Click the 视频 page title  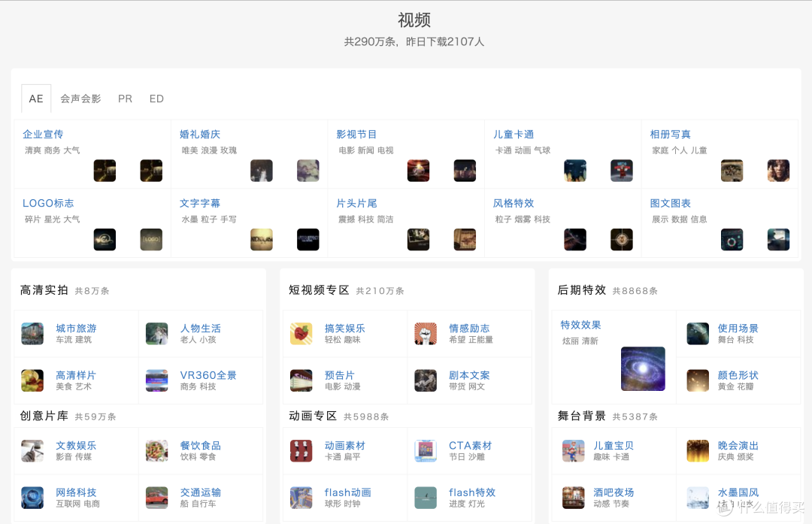[414, 20]
